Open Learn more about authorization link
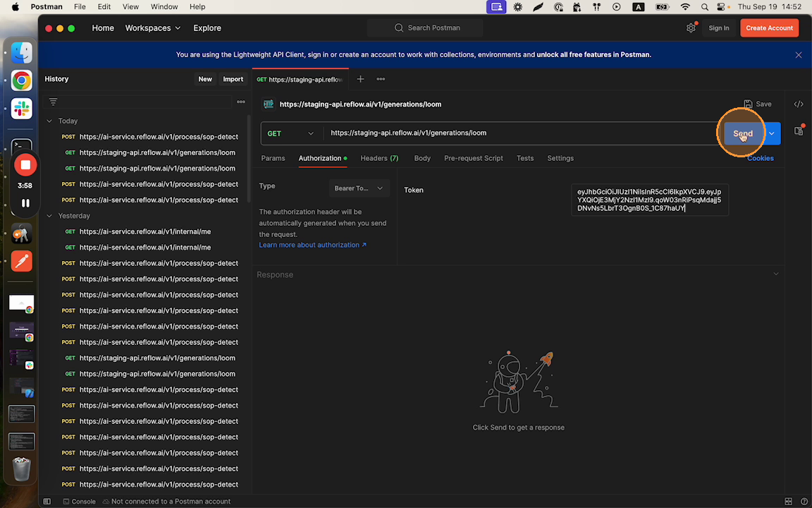The width and height of the screenshot is (812, 508). 313,245
